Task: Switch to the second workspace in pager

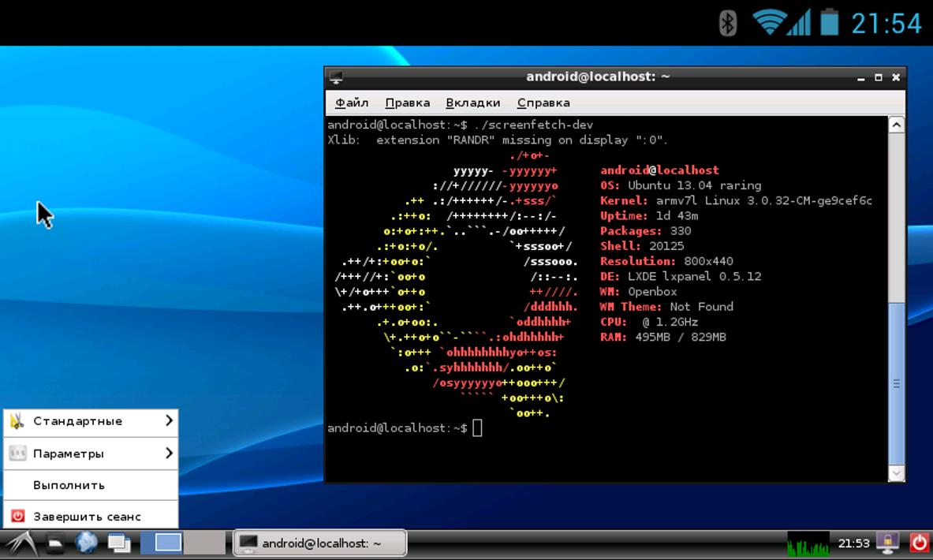Action: pos(205,543)
